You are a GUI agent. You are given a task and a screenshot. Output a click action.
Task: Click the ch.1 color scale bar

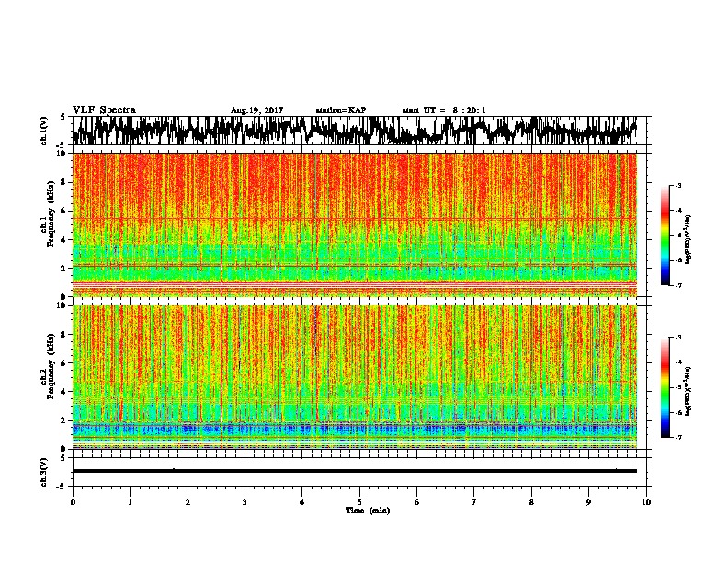[x=665, y=236]
